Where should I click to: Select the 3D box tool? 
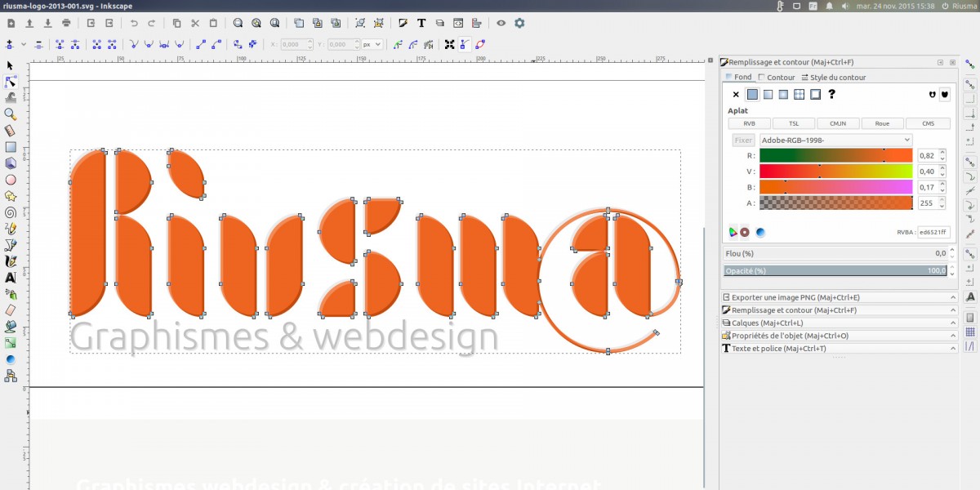coord(11,163)
